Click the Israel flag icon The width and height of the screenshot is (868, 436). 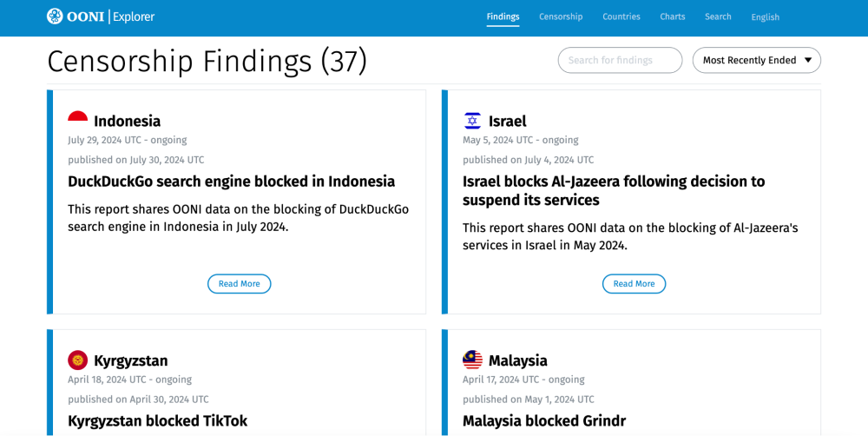pyautogui.click(x=472, y=121)
